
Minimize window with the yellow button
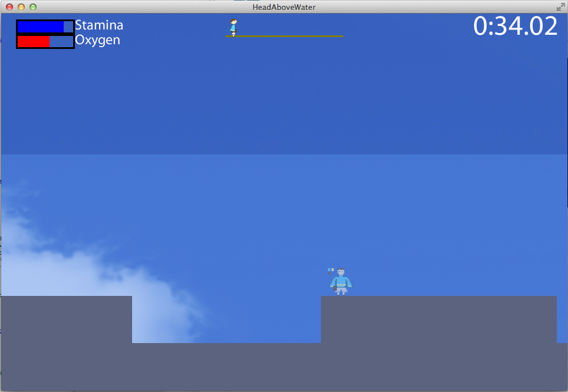[21, 7]
